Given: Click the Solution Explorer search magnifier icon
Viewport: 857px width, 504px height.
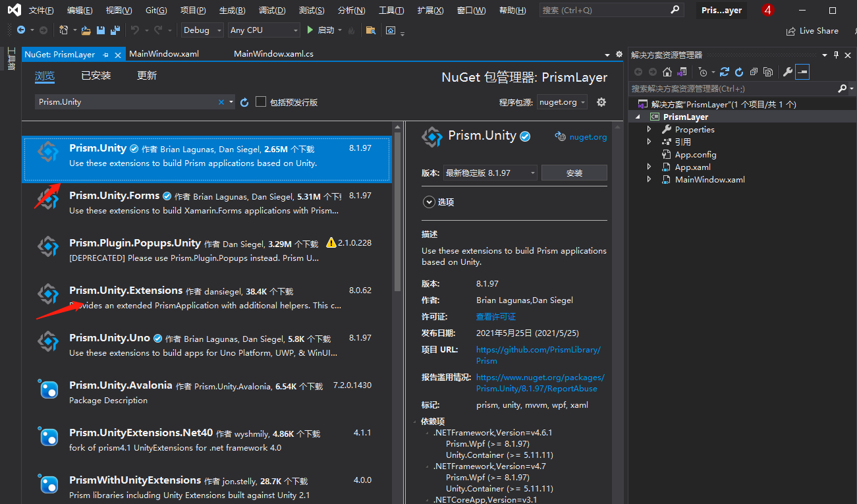Looking at the screenshot, I should pyautogui.click(x=842, y=88).
